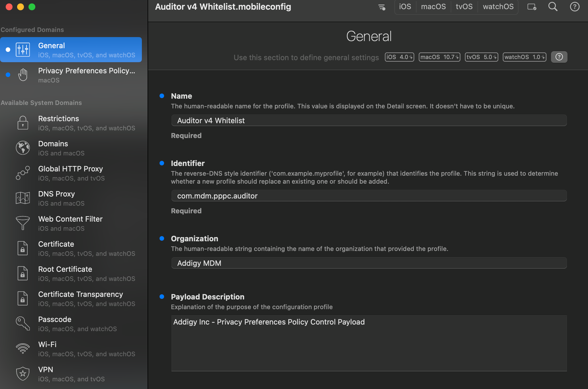Select the Global HTTP Proxy icon

[23, 173]
